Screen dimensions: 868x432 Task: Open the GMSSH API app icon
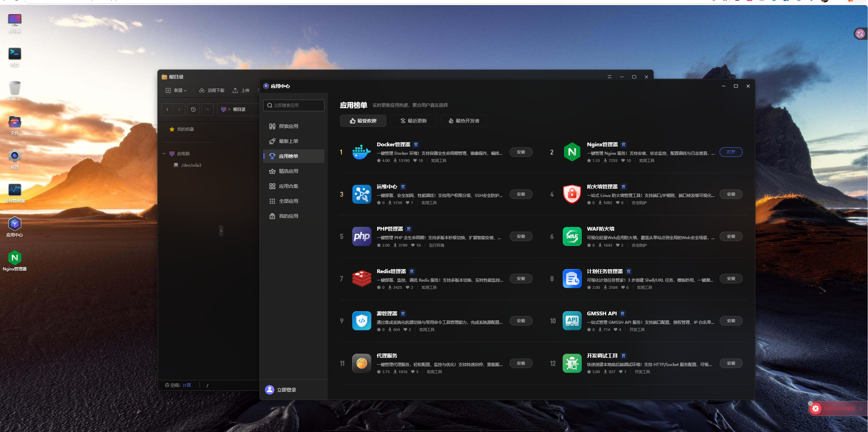[572, 321]
